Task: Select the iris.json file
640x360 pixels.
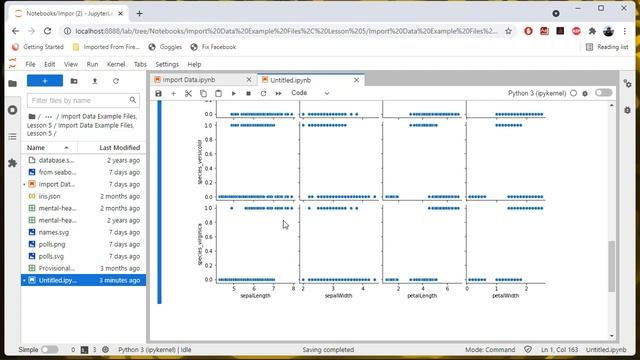Action: [x=83, y=196]
